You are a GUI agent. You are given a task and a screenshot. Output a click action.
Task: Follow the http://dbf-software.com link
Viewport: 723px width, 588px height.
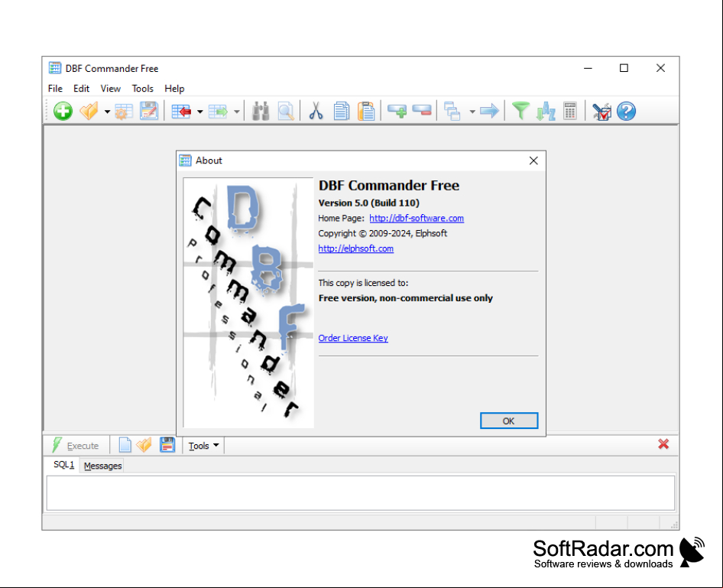(417, 218)
